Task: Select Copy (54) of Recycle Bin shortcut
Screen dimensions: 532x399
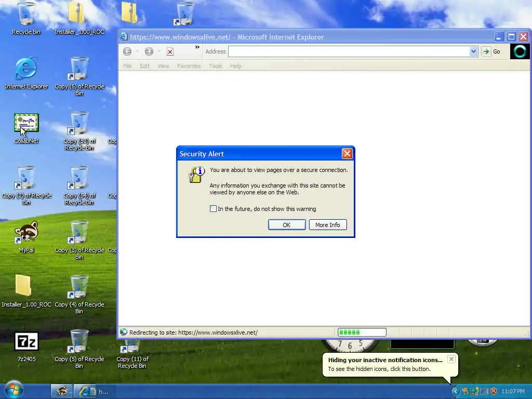Action: pyautogui.click(x=79, y=185)
